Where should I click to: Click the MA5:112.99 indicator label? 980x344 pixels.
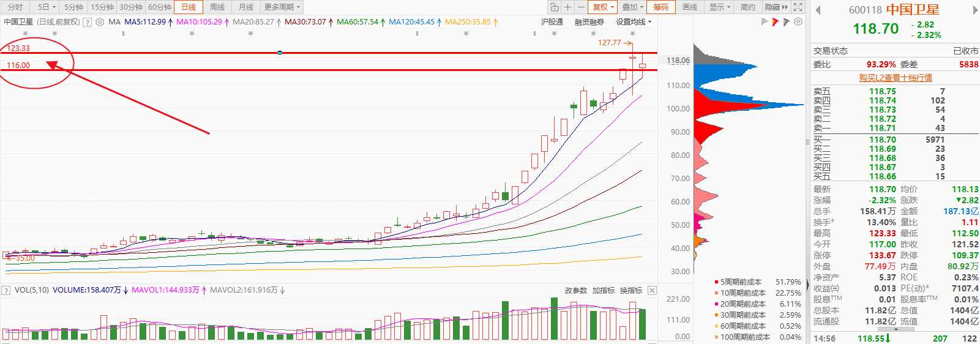click(145, 22)
